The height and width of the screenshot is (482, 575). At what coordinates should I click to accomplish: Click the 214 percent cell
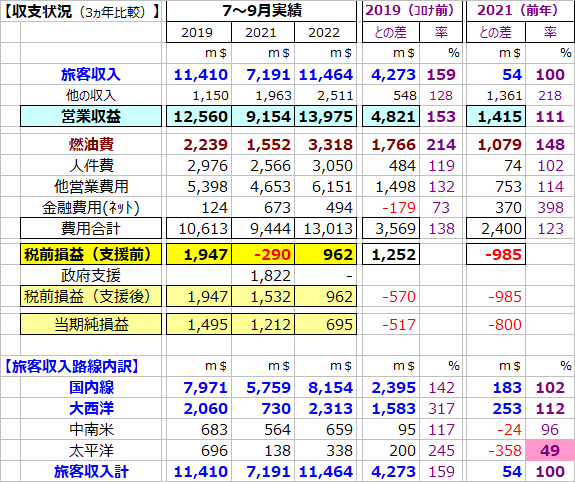point(441,144)
